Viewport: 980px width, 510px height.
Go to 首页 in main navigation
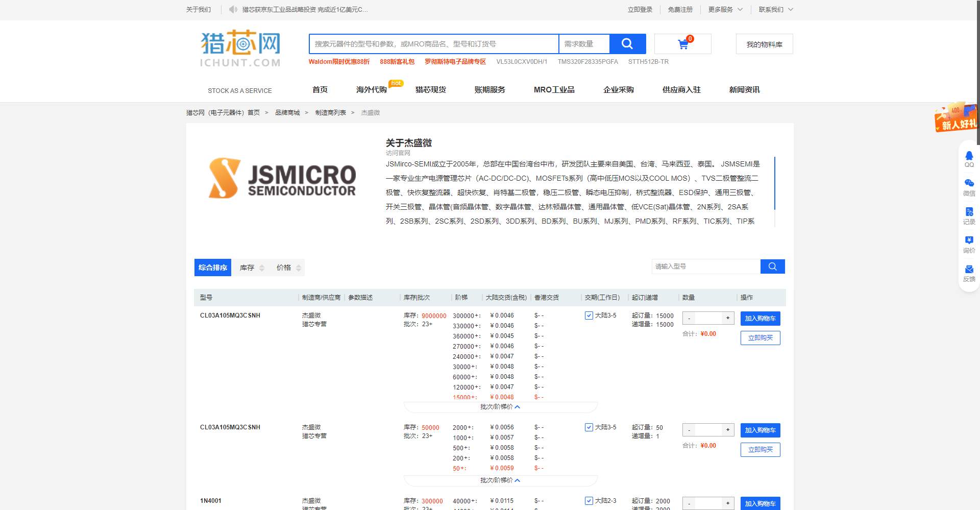click(x=320, y=89)
